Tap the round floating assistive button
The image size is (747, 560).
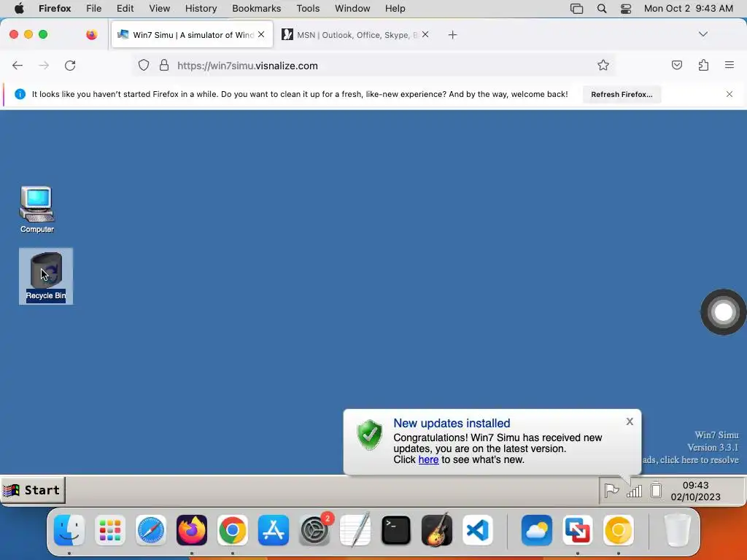(x=723, y=312)
